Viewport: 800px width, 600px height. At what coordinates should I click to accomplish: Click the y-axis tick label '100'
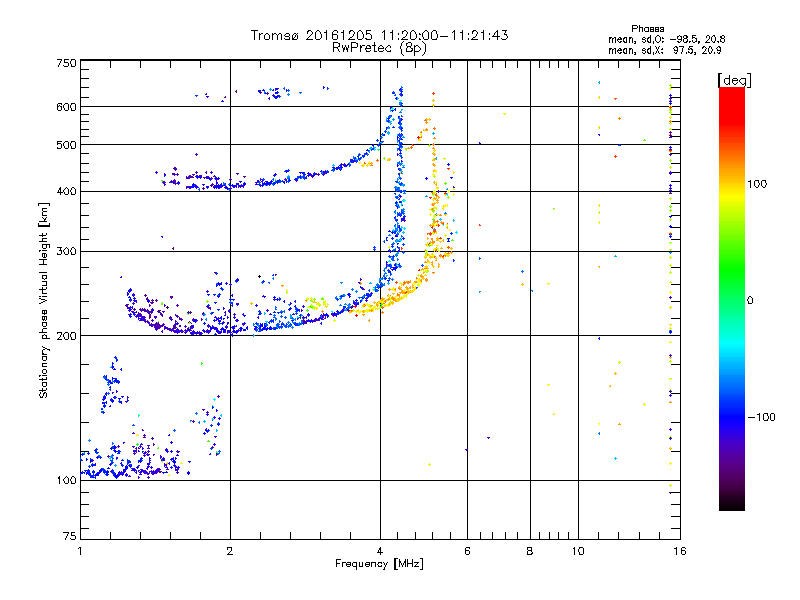tap(66, 480)
